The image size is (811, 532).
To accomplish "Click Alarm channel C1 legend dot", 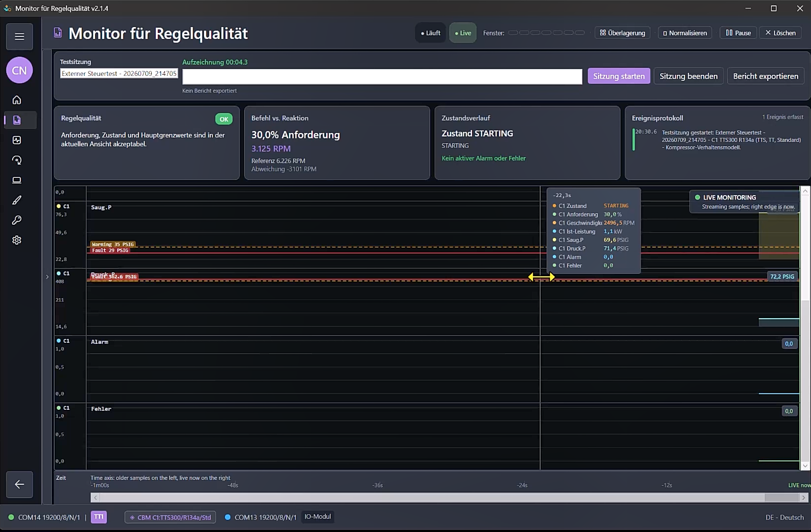I will [x=59, y=341].
